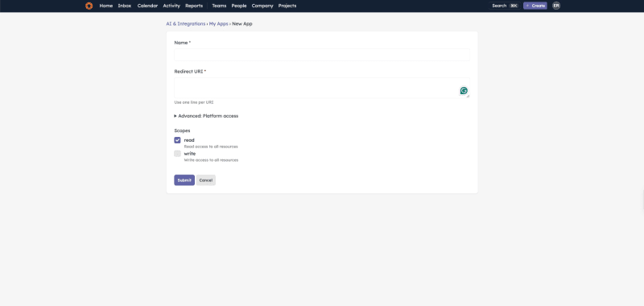Click the purple Create button
644x306 pixels.
(x=535, y=6)
